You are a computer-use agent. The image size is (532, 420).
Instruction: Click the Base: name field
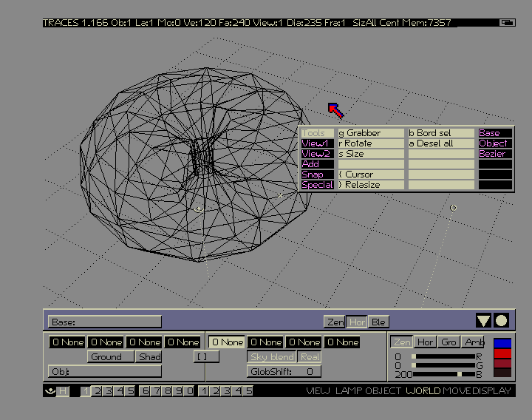(104, 322)
